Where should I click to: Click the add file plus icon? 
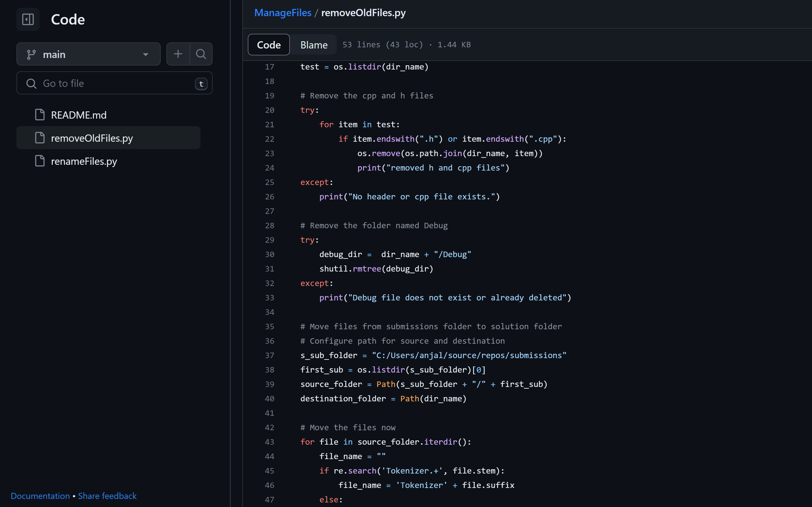[x=178, y=54]
